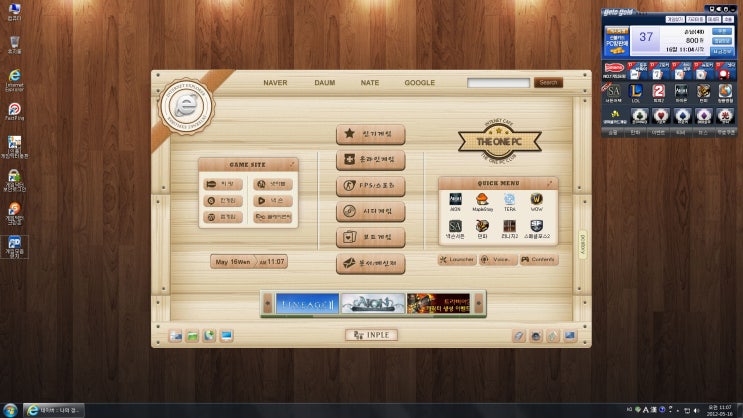Click the play-arrow game site link
743x418 pixels.
click(x=272, y=200)
